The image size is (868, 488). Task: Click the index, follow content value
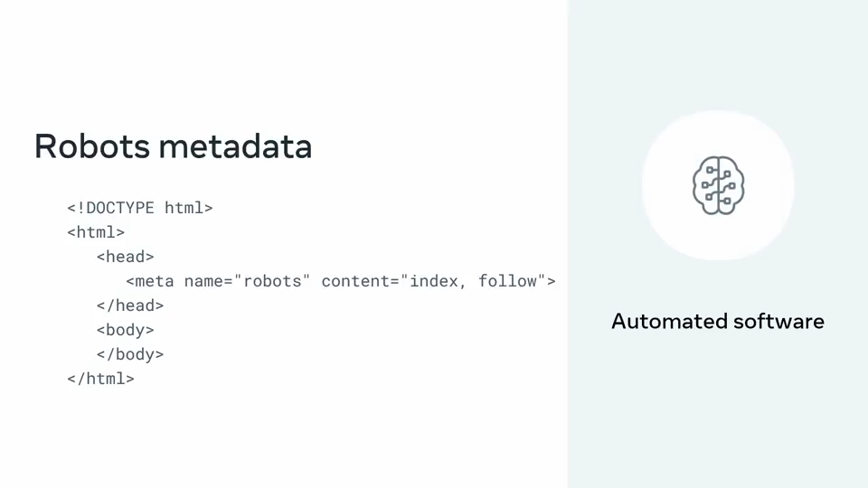click(473, 281)
